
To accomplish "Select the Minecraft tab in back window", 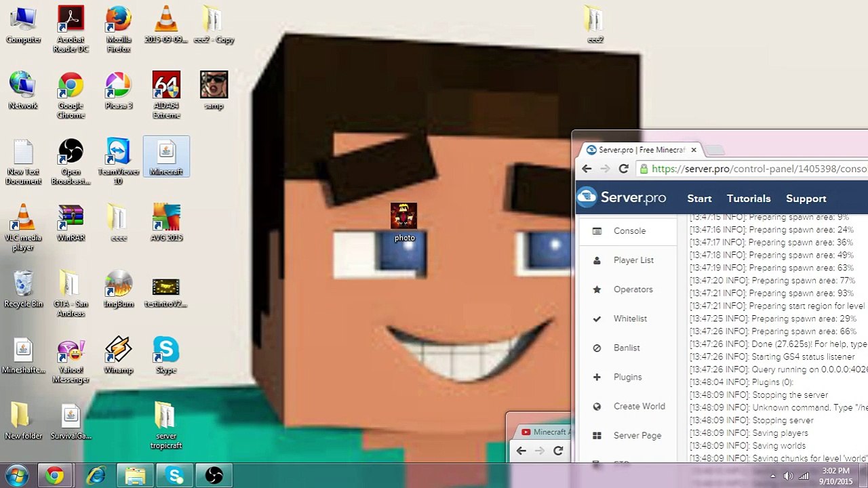I will 544,432.
